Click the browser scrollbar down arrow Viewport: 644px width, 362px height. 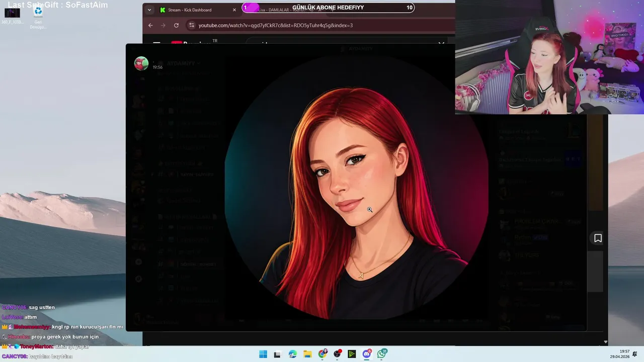point(605,342)
